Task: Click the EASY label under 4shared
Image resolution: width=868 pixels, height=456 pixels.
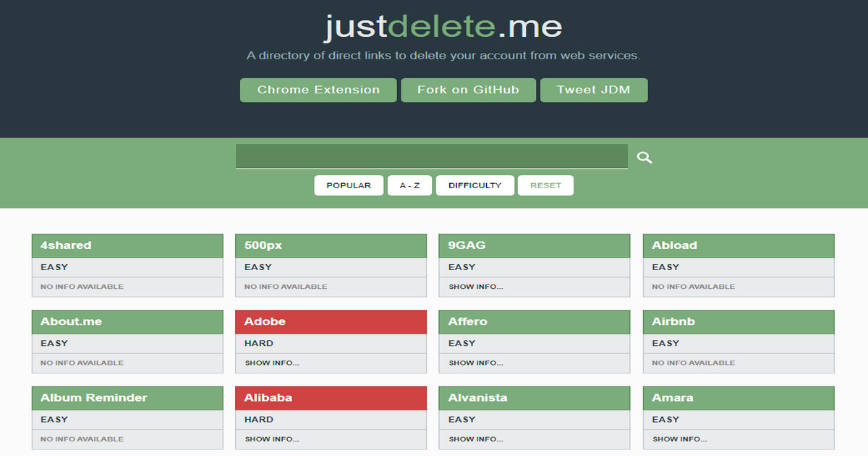Action: click(54, 267)
